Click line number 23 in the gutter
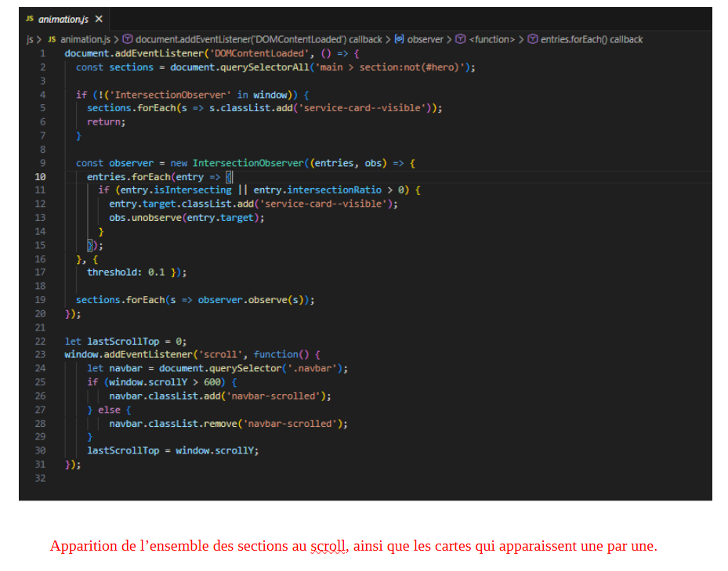 (41, 355)
